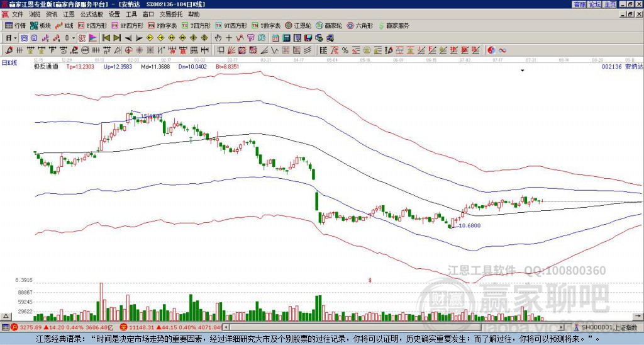Viewport: 644px width, 345px height.
Task: Jump to the first bar
Action: point(106,38)
